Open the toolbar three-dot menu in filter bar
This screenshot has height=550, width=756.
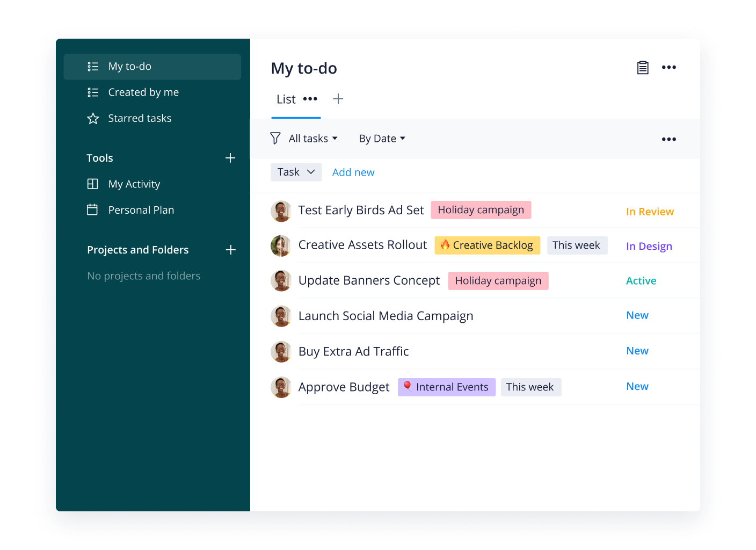[x=668, y=139]
